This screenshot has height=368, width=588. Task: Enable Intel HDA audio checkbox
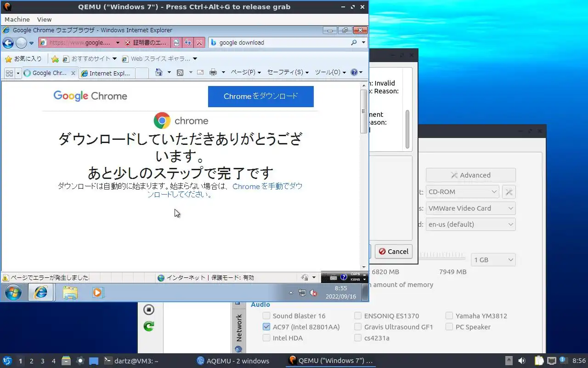(266, 338)
